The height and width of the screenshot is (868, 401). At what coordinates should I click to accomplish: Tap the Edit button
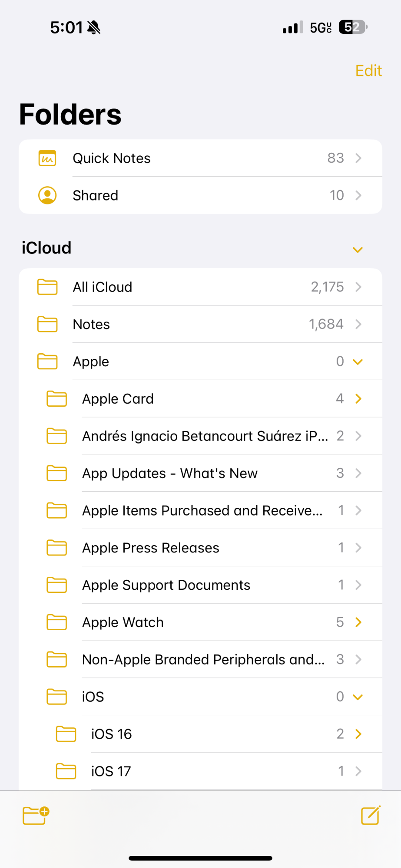[x=368, y=70]
